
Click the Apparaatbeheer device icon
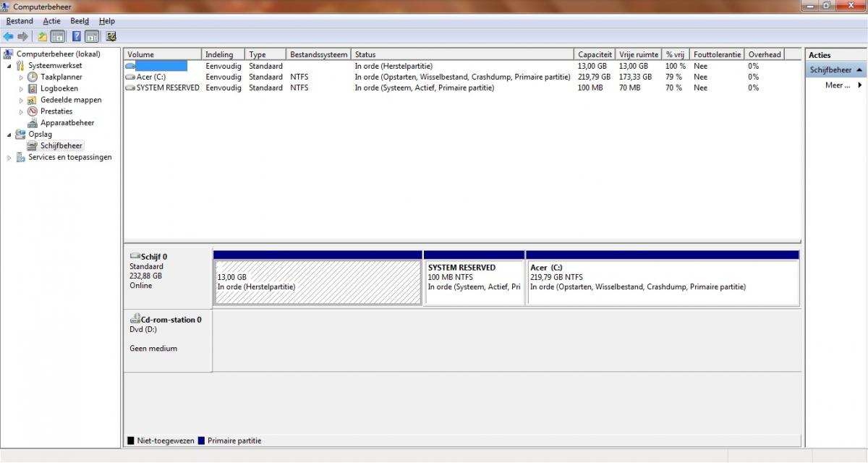click(x=33, y=123)
